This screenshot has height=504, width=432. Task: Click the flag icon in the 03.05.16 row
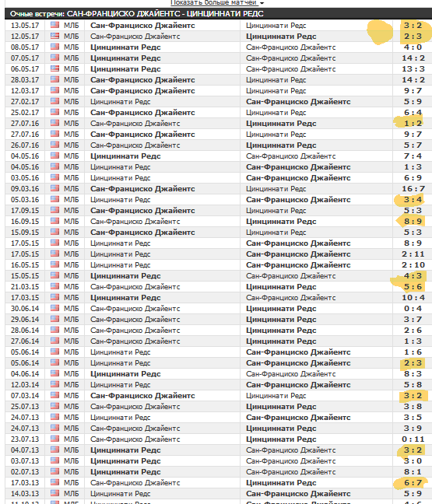[x=55, y=177]
